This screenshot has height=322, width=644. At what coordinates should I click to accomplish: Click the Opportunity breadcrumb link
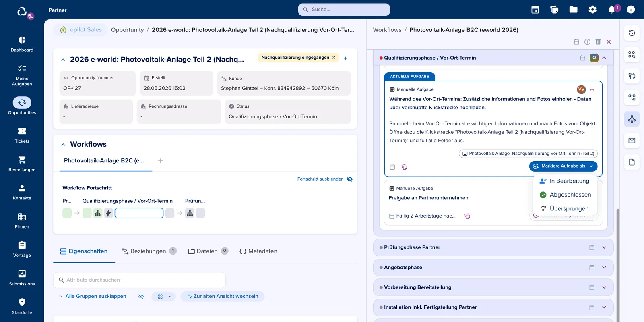(127, 30)
